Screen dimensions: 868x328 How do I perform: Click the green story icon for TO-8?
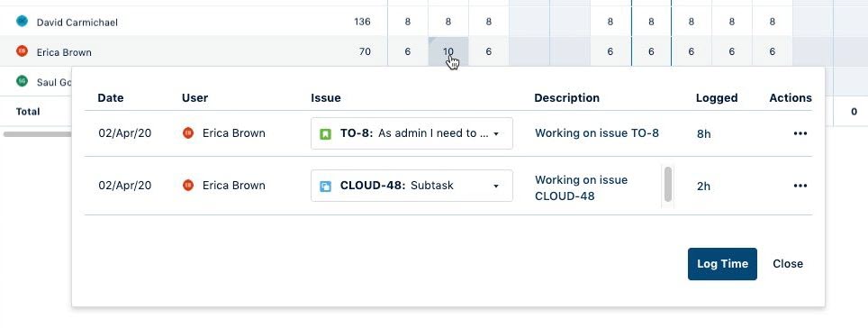point(326,134)
